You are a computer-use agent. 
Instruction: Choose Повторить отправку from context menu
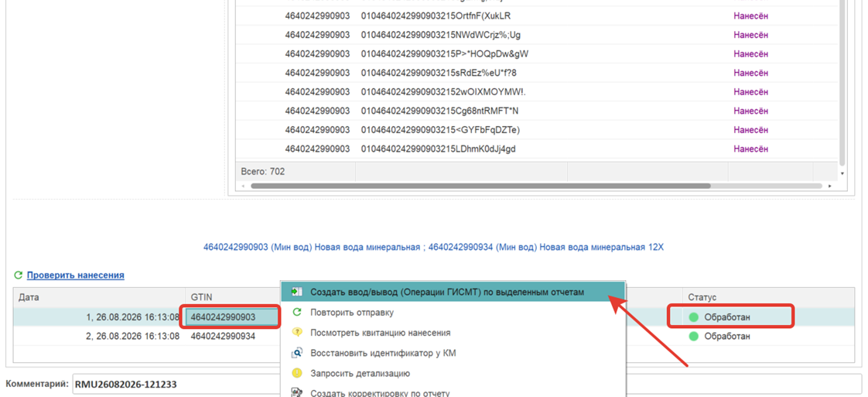tap(351, 313)
